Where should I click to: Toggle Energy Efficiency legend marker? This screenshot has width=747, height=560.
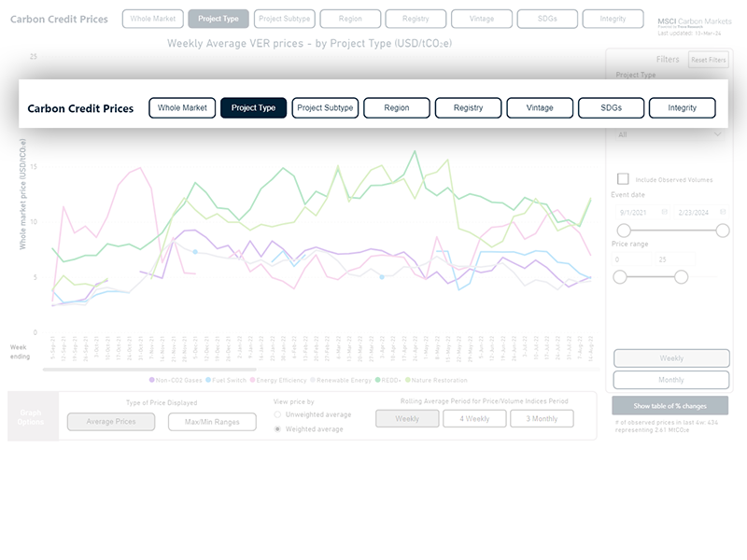(x=253, y=380)
